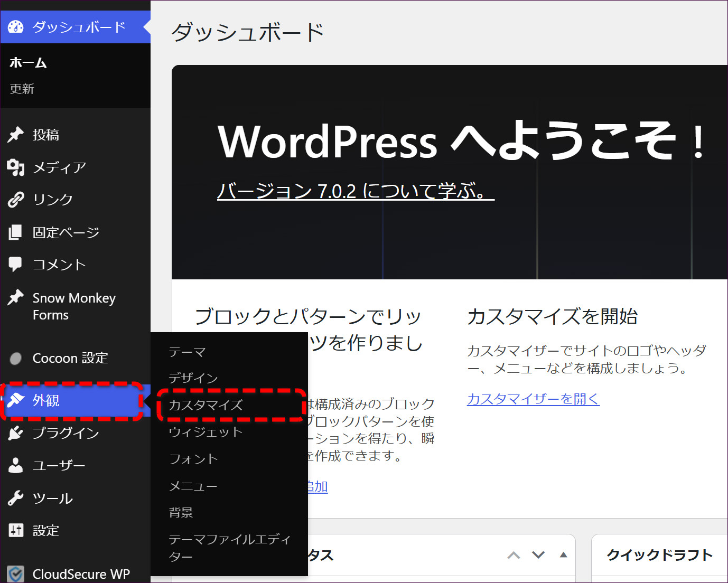Select the 外観 menu
728x583 pixels.
coord(76,400)
